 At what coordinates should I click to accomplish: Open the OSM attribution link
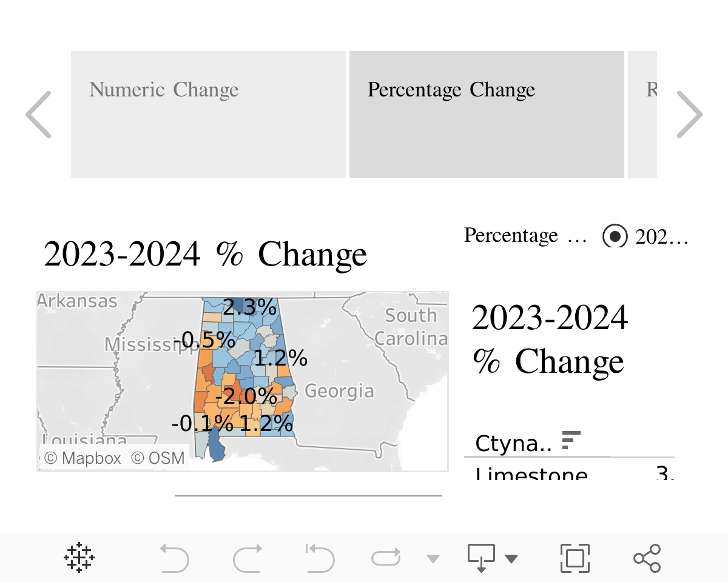(158, 458)
